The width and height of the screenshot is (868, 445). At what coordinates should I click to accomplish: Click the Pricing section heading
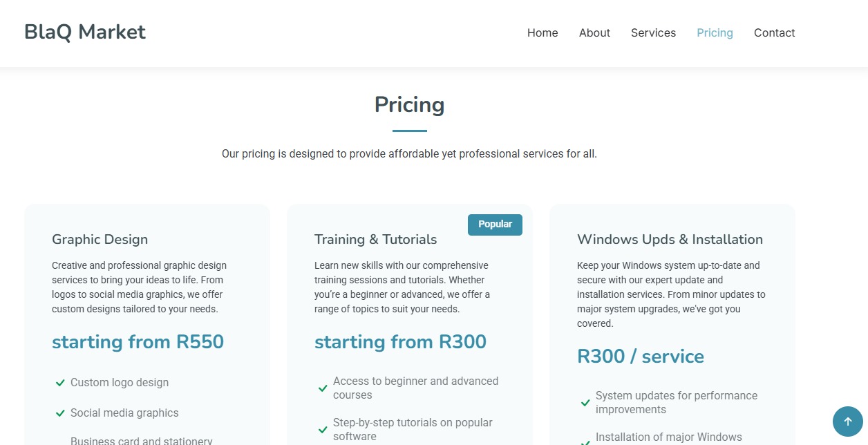coord(409,105)
